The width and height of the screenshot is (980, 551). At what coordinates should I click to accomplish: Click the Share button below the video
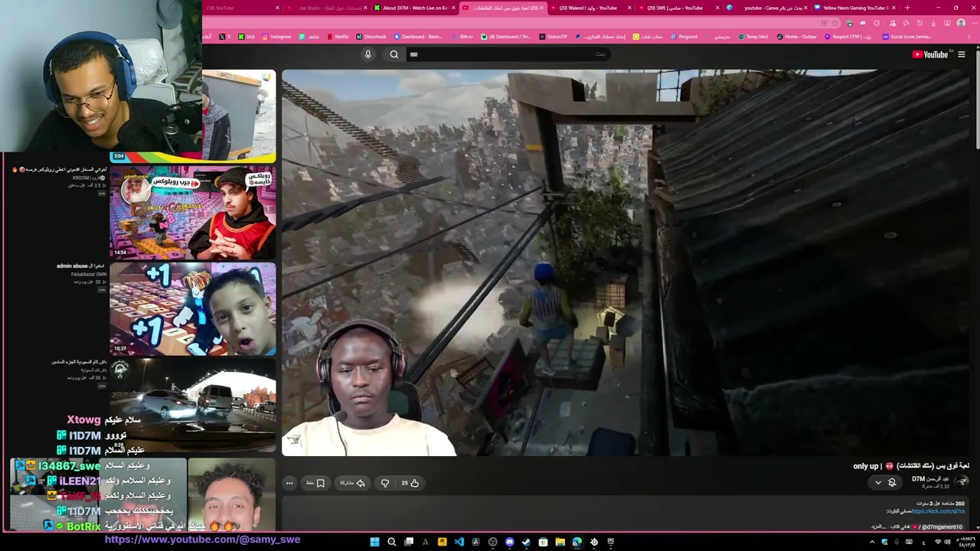(352, 483)
